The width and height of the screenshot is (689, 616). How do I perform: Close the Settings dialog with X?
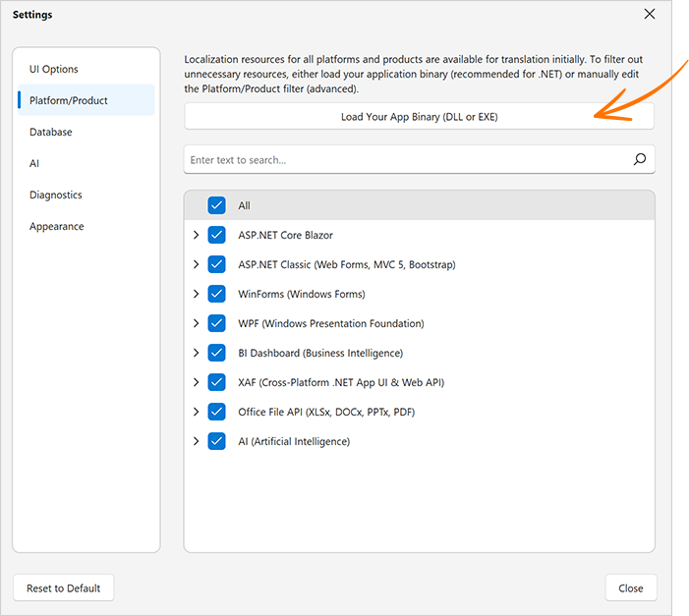point(650,14)
